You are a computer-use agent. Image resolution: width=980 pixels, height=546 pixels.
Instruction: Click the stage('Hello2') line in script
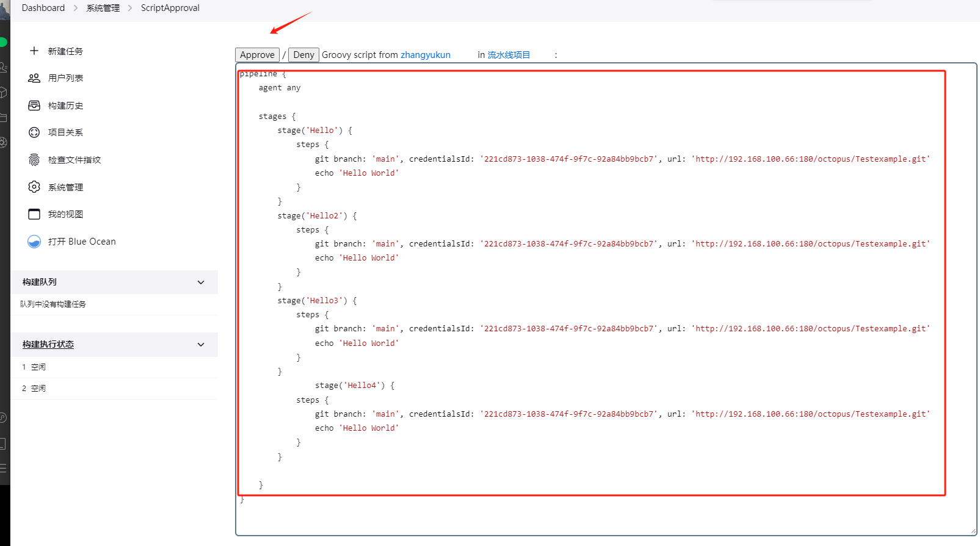318,216
